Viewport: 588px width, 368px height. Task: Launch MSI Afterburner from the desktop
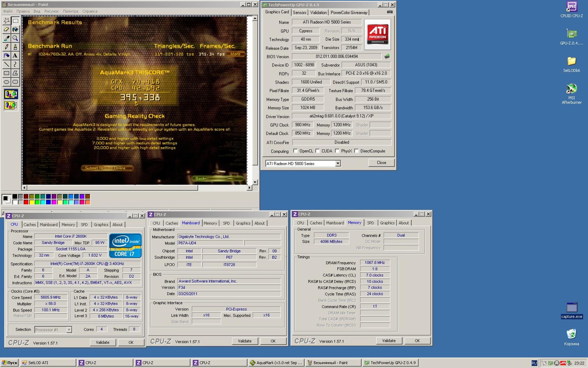coord(571,94)
